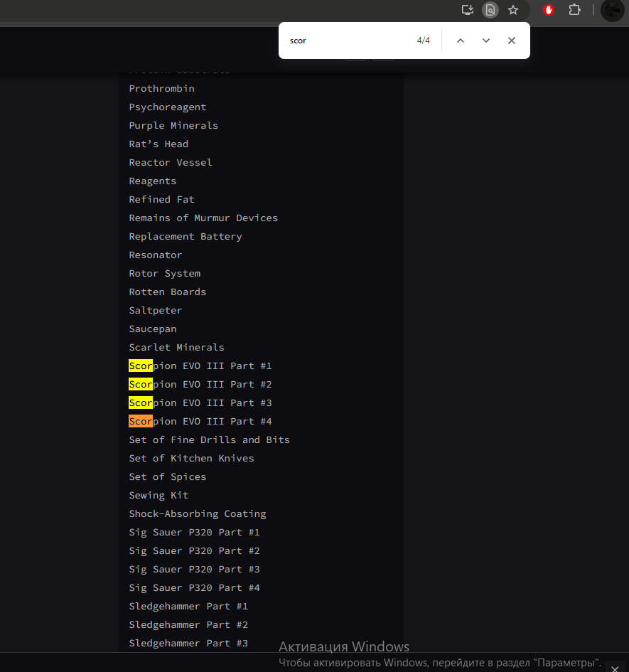Select the "Reactor Vessel" item

pos(171,162)
